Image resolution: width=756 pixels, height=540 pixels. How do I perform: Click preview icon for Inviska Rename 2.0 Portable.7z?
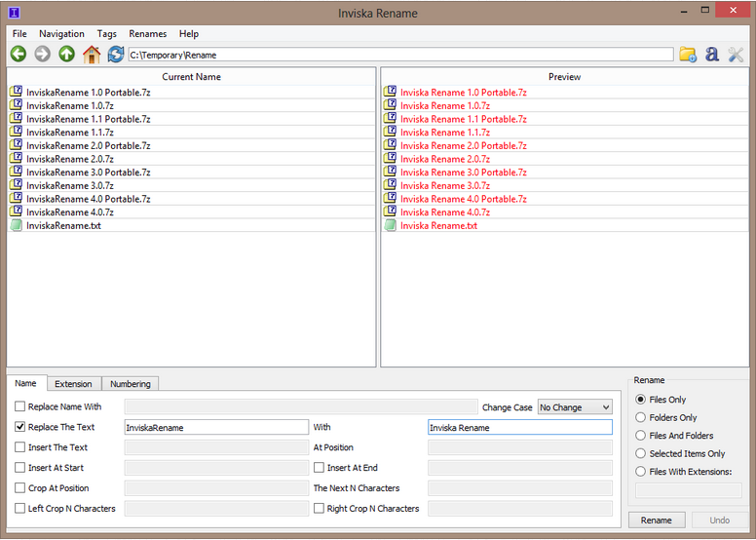click(390, 145)
